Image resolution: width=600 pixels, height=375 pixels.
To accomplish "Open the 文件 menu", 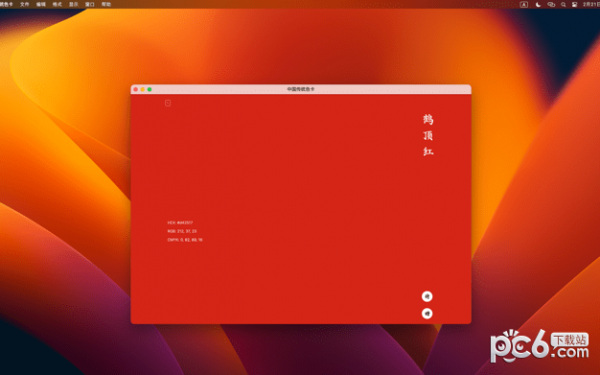I will [24, 4].
